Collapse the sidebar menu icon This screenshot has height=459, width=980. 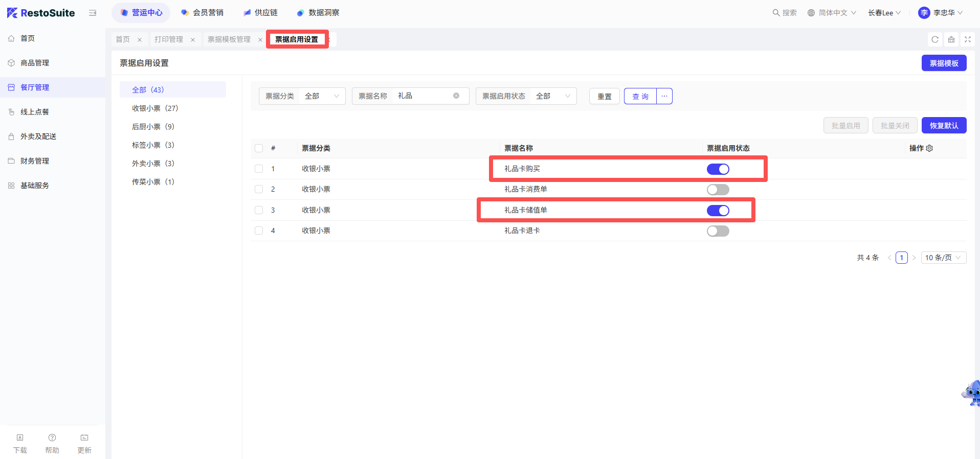tap(93, 13)
